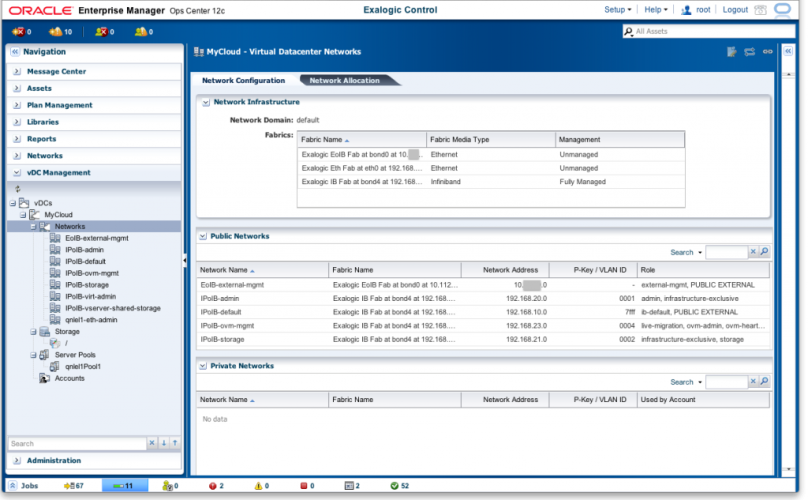
Task: Click the Logout link
Action: pos(735,10)
